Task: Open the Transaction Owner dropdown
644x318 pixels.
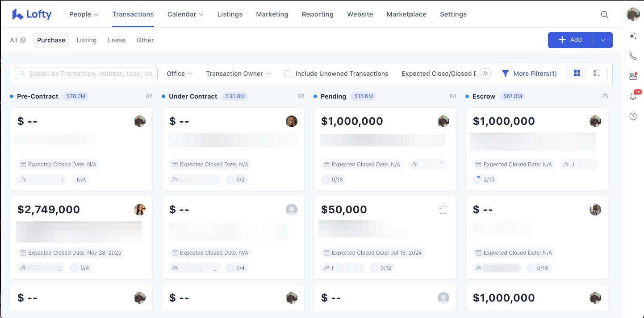Action: 238,74
